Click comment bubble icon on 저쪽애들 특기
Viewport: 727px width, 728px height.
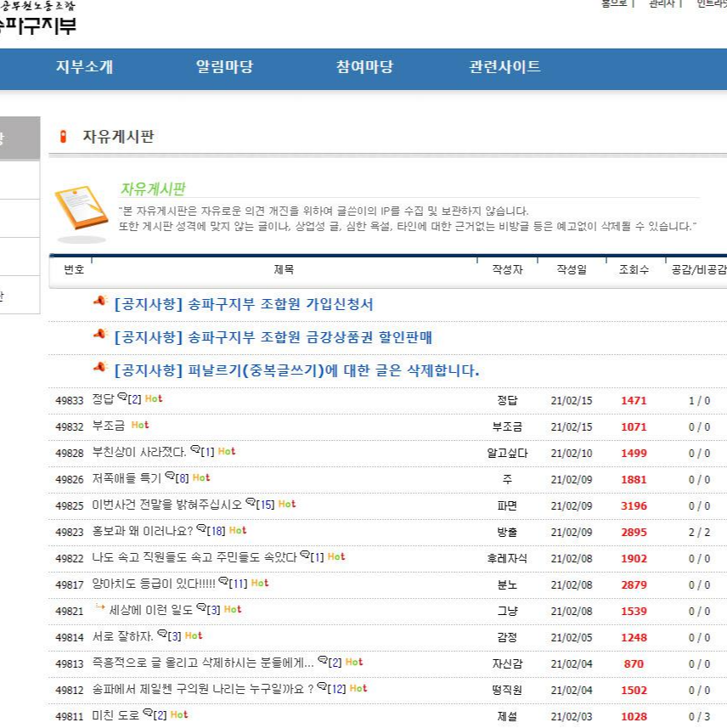(x=170, y=476)
